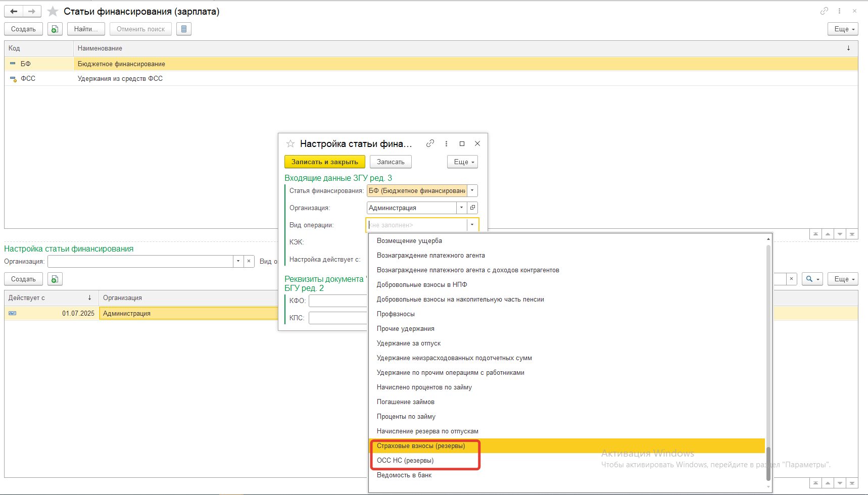Click the magnifier search button in the lower panel
Image resolution: width=868 pixels, height=495 pixels.
pyautogui.click(x=812, y=279)
